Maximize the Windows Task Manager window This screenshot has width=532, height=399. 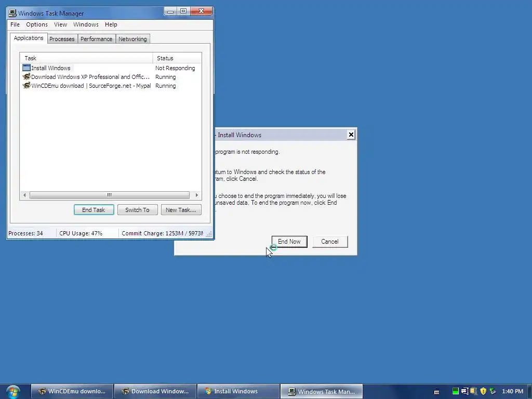[183, 11]
